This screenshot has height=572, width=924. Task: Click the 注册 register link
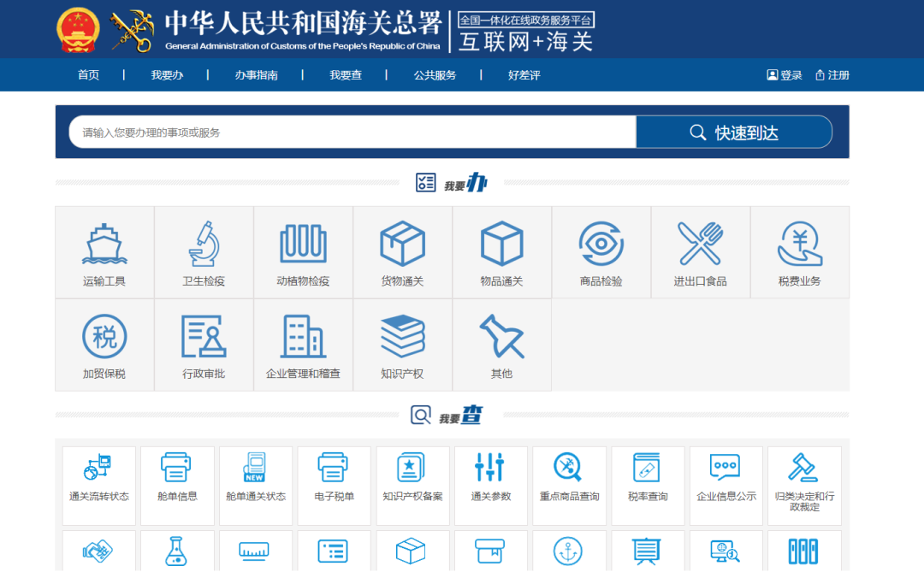(x=832, y=75)
